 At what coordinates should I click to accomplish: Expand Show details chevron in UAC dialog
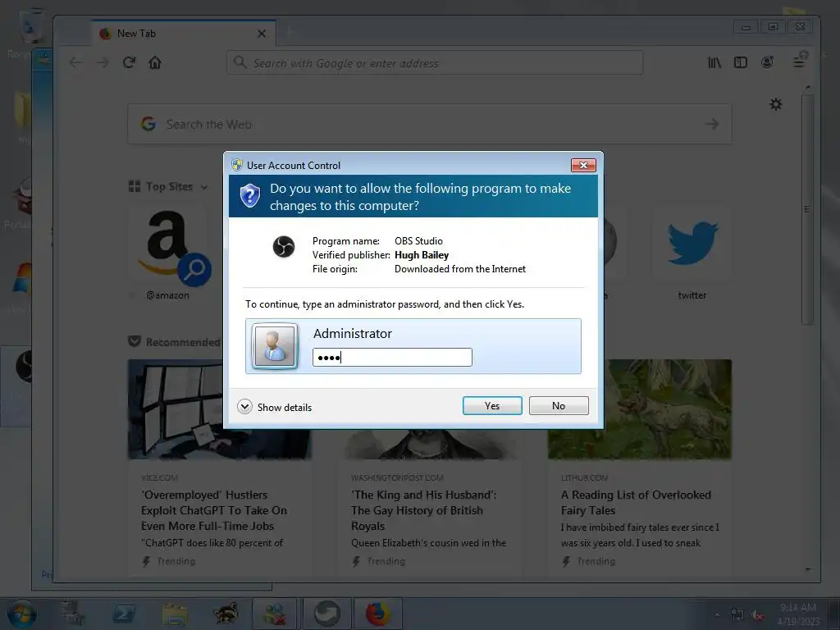(x=244, y=407)
